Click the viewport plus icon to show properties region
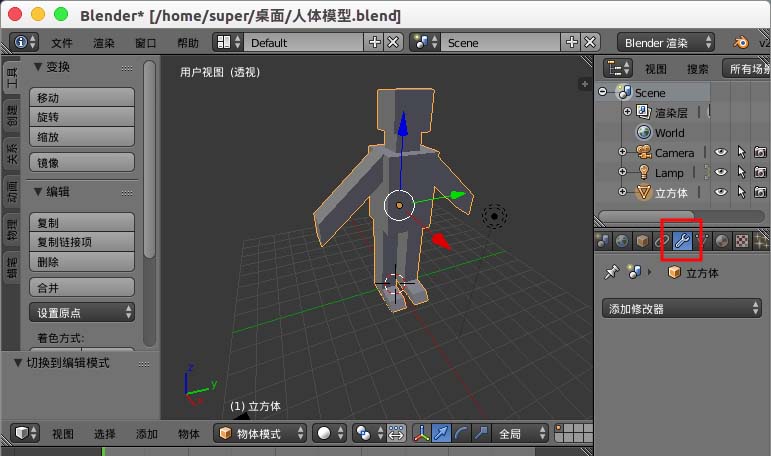This screenshot has width=771, height=456. (x=585, y=84)
